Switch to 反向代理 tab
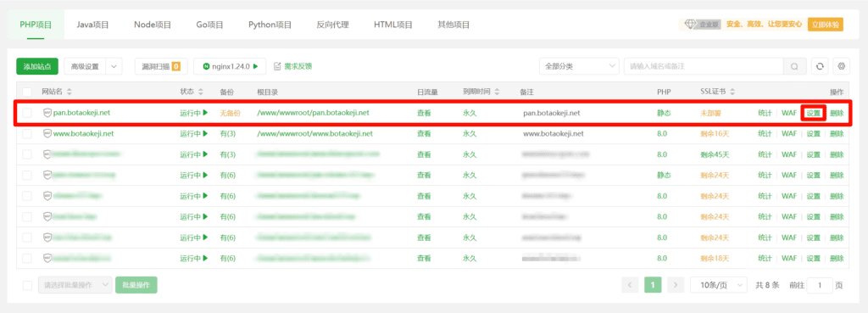This screenshot has width=868, height=313. pyautogui.click(x=332, y=25)
